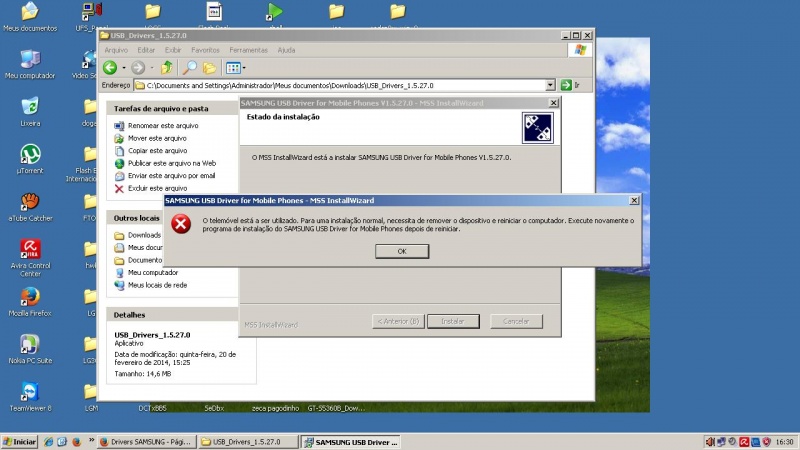Open Meus documentos desktop icon
Screen dimensions: 800x450
coord(30,16)
